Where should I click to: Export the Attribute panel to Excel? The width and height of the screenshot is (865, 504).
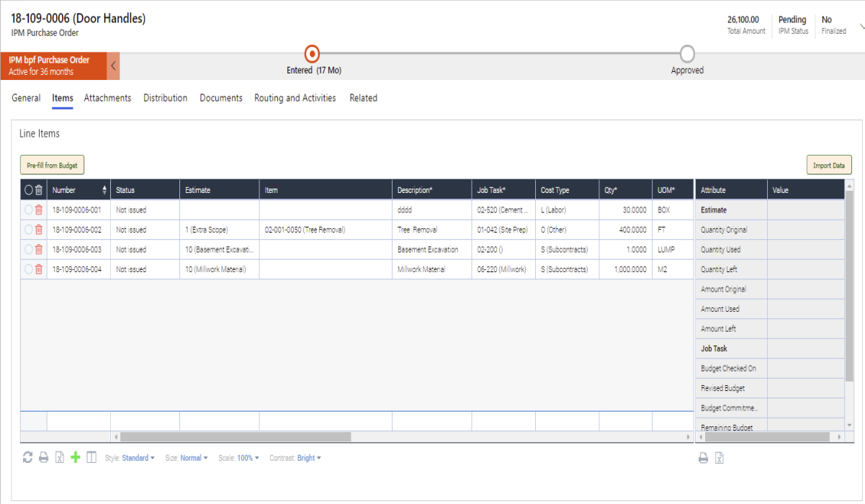coord(719,457)
